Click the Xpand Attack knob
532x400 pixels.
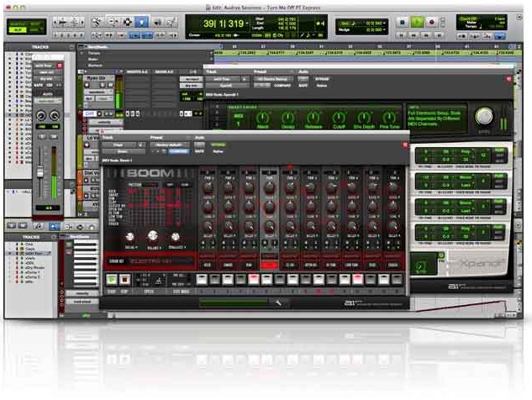coord(262,118)
